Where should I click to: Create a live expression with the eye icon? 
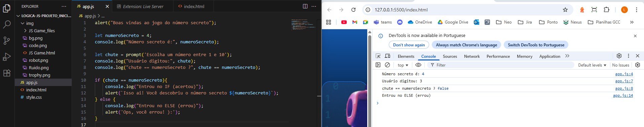coord(418,65)
